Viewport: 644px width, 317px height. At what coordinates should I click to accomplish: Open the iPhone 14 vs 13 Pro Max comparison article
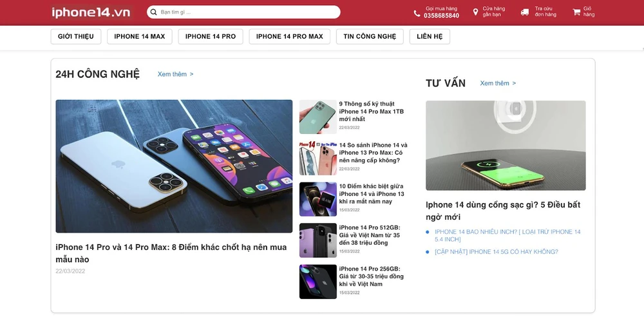coord(373,153)
